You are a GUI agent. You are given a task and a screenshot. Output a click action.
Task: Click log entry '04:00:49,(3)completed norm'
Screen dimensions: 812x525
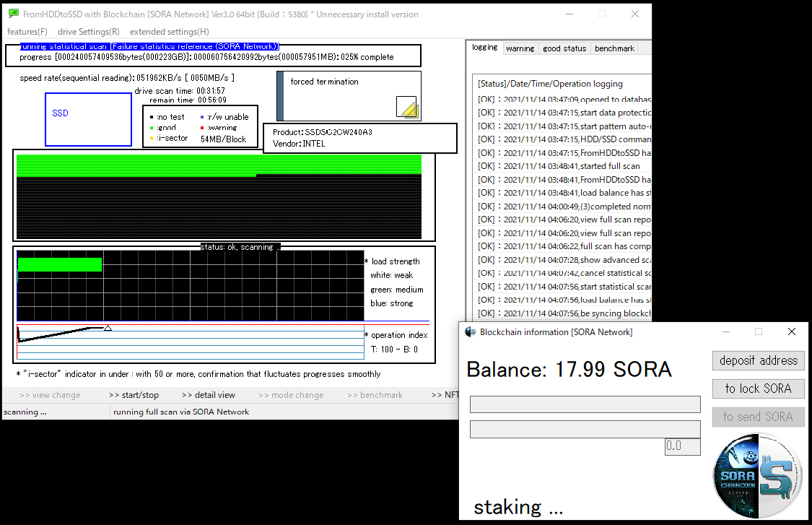564,207
